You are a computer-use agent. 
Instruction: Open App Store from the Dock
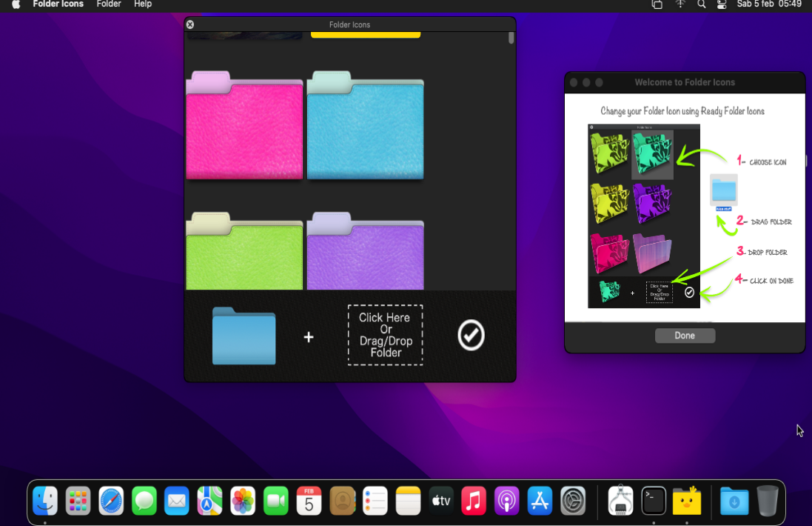tap(540, 501)
